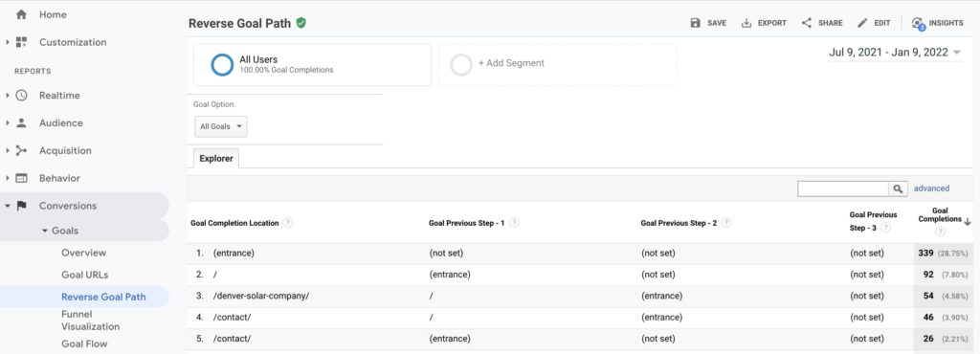The width and height of the screenshot is (980, 354).
Task: Click the green verified shield icon
Action: click(301, 23)
